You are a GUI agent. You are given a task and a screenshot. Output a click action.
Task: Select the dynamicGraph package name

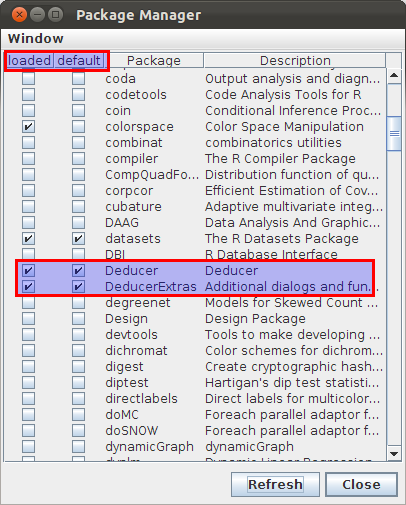click(149, 447)
